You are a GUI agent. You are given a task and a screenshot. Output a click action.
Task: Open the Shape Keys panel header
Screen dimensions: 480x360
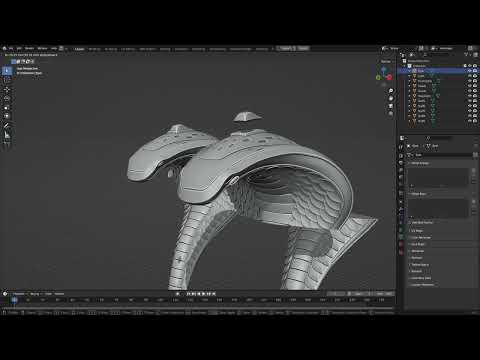tap(419, 194)
